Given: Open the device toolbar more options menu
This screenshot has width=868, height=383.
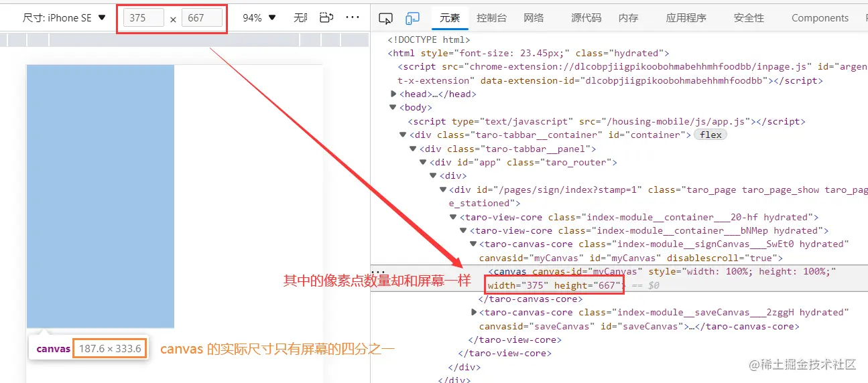Looking at the screenshot, I should tap(353, 17).
